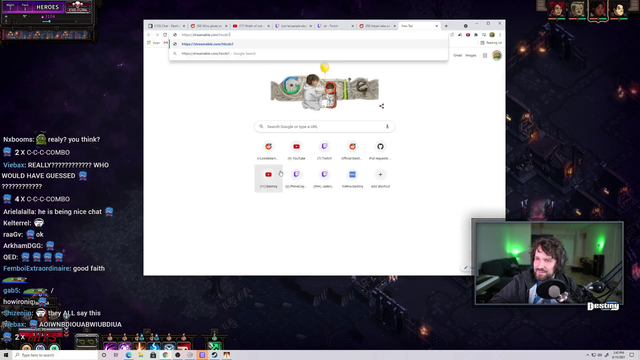Open the Google apps grid
The width and height of the screenshot is (640, 360).
pos(485,56)
